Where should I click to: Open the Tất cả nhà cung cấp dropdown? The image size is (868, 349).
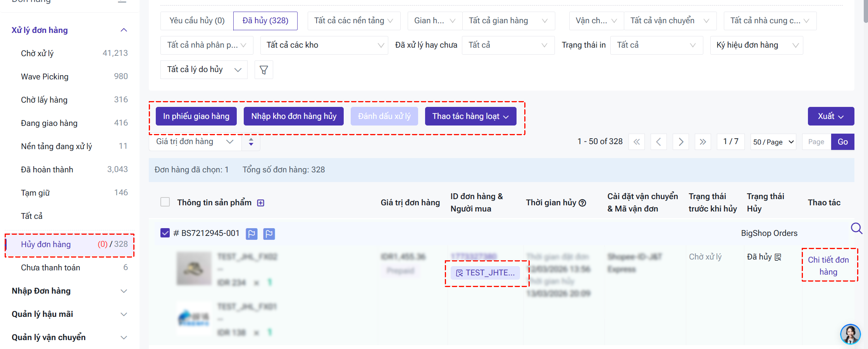[770, 21]
